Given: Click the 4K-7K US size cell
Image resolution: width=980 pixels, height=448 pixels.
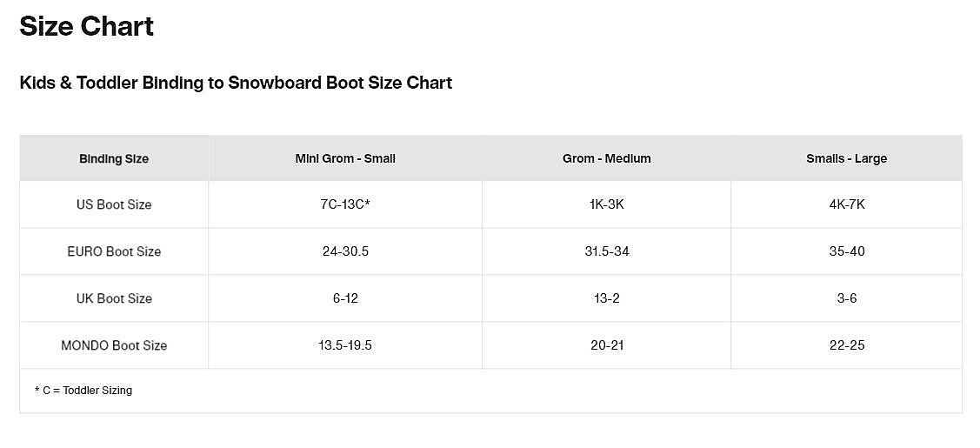Looking at the screenshot, I should 847,204.
